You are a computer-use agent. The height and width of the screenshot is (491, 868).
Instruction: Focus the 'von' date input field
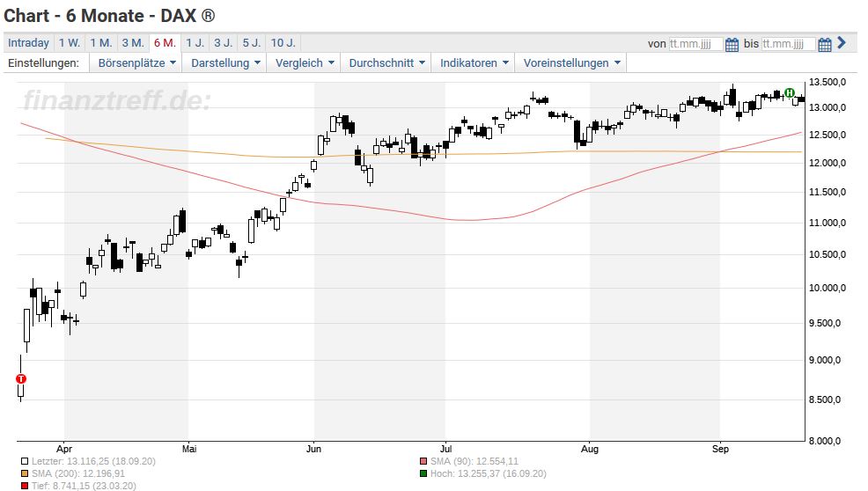pyautogui.click(x=695, y=44)
